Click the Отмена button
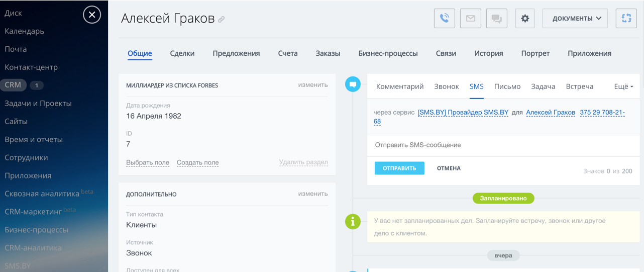Image resolution: width=644 pixels, height=272 pixels. pyautogui.click(x=449, y=168)
